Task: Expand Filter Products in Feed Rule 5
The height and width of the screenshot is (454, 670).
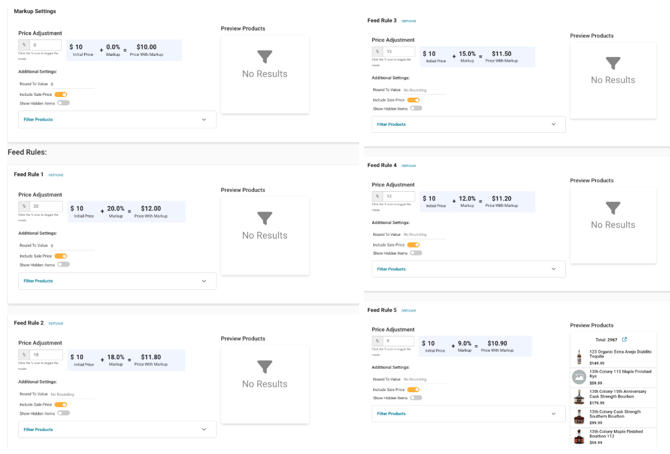Action: (469, 414)
